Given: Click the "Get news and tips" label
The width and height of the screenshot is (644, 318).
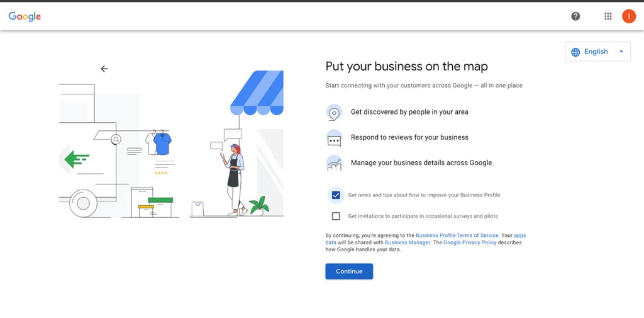Looking at the screenshot, I should (425, 195).
